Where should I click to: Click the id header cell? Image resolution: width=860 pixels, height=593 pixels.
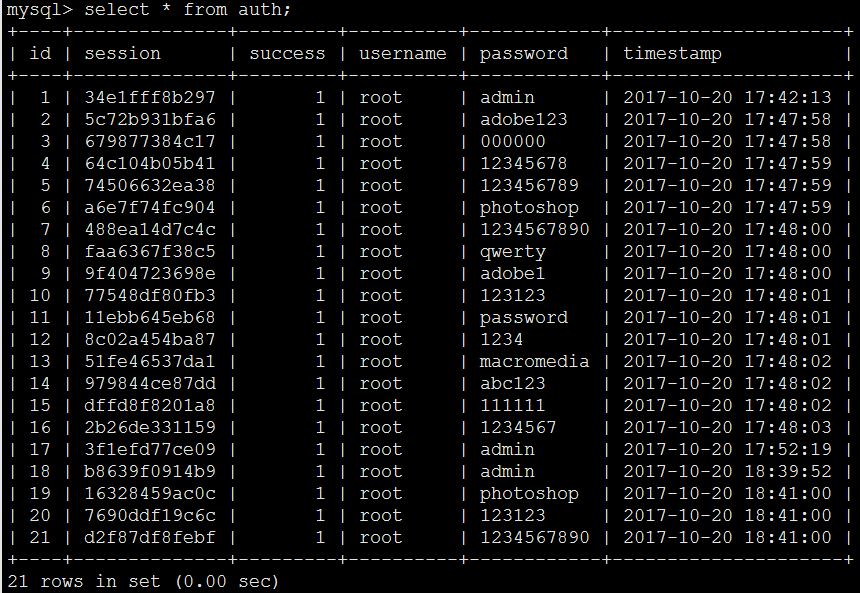click(40, 53)
